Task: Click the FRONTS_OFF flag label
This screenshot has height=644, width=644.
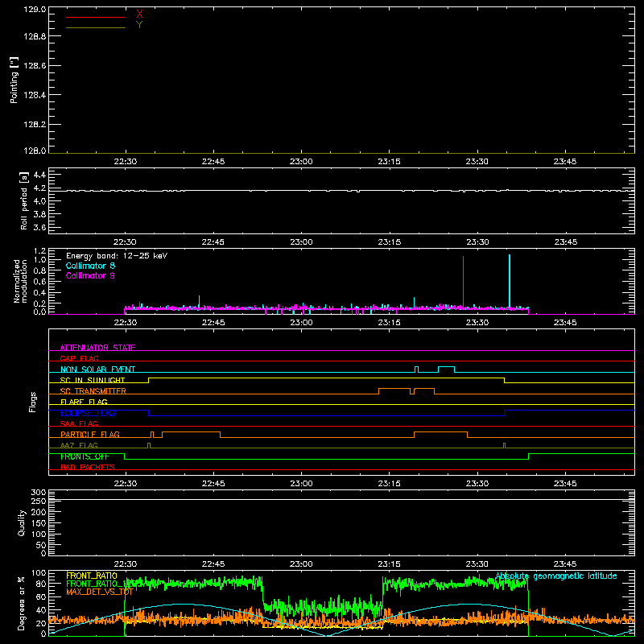Action: [85, 456]
